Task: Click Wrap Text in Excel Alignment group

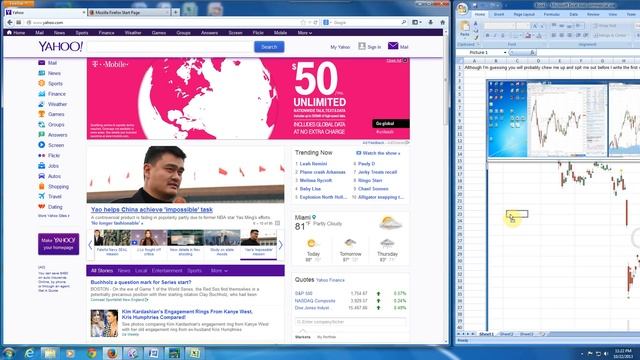Action: (604, 26)
